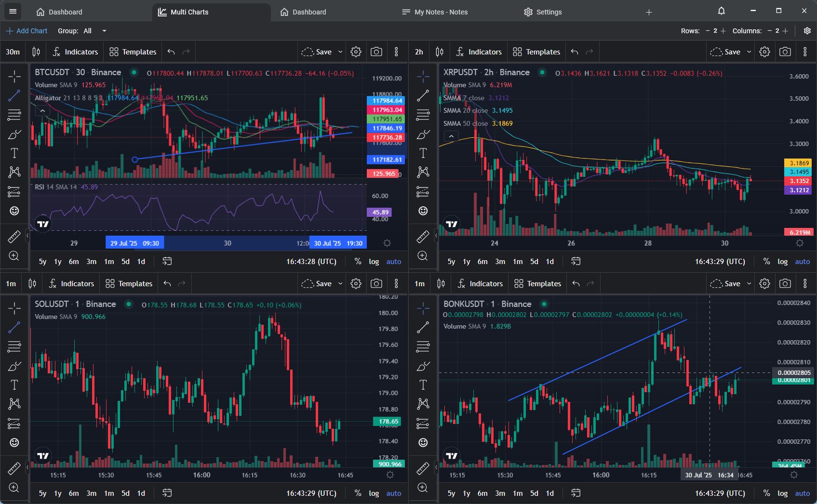The width and height of the screenshot is (817, 504).
Task: Open chart settings gear on XRPUSDT chart
Action: [764, 52]
